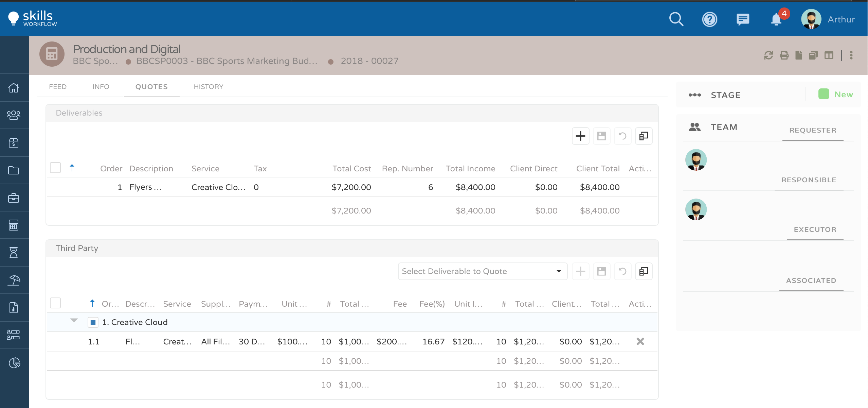Image resolution: width=868 pixels, height=408 pixels.
Task: Open the ASSOCIATED team section
Action: (811, 280)
